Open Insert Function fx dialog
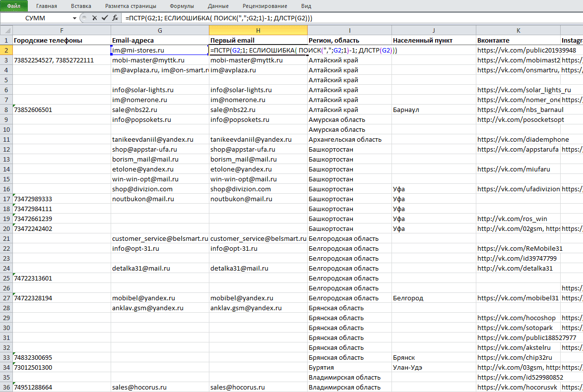This screenshot has width=583, height=392. 115,18
